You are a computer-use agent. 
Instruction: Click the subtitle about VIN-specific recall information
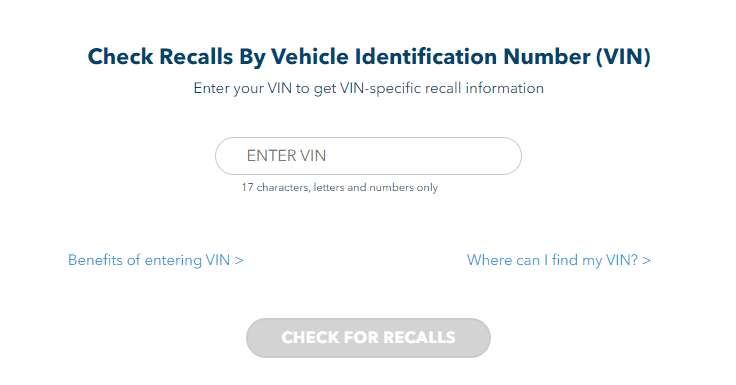click(368, 88)
